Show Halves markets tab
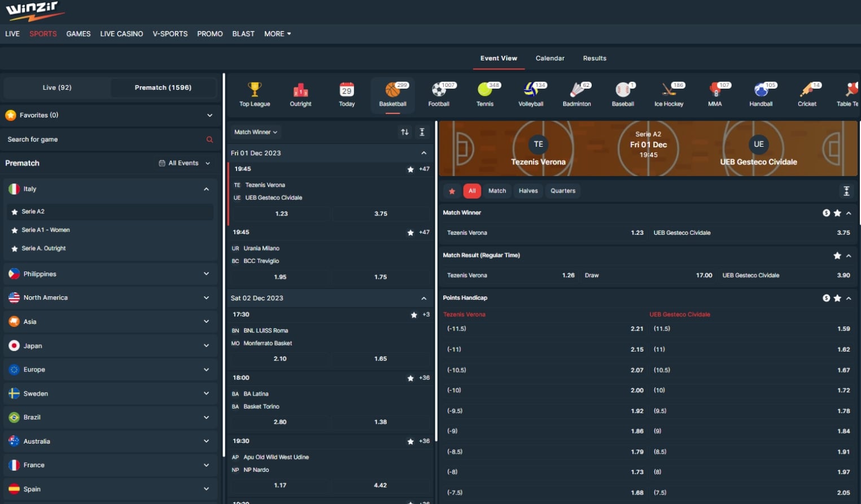 528,191
